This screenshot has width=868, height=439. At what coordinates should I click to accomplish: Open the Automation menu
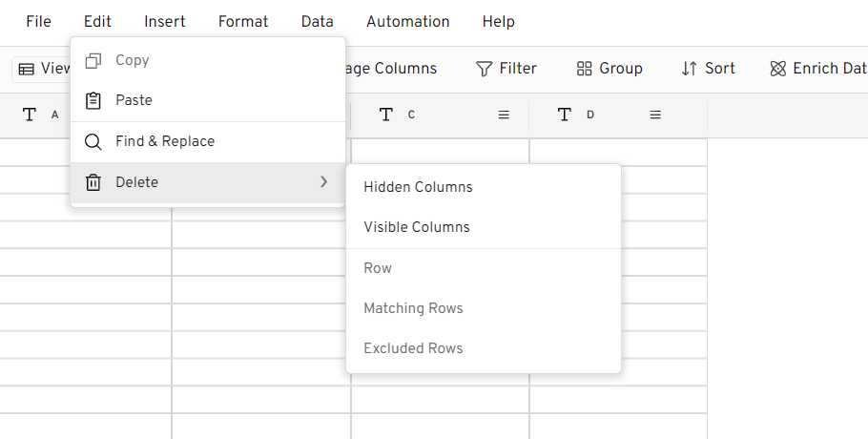tap(407, 21)
